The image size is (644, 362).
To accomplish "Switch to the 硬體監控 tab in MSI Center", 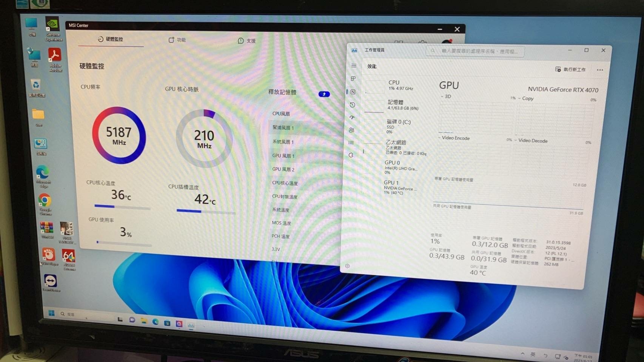I will point(111,39).
